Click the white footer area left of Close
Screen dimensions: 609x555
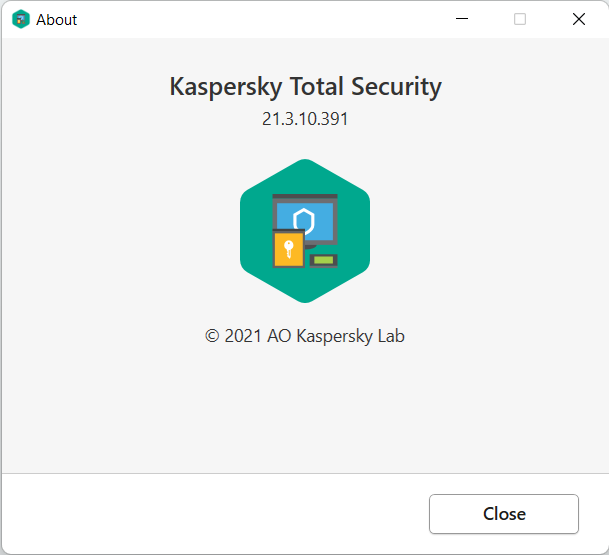200,514
